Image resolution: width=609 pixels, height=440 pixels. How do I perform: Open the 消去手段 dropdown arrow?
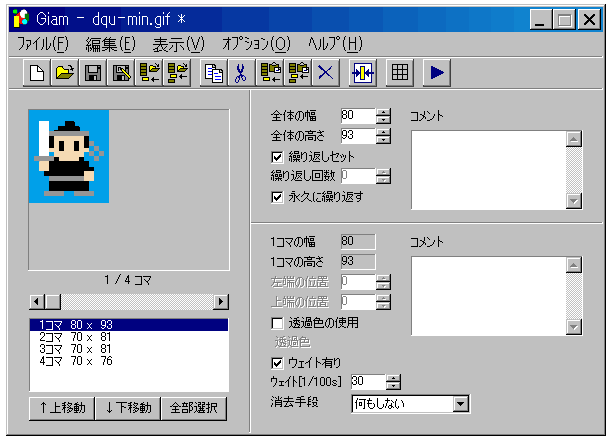click(x=461, y=404)
